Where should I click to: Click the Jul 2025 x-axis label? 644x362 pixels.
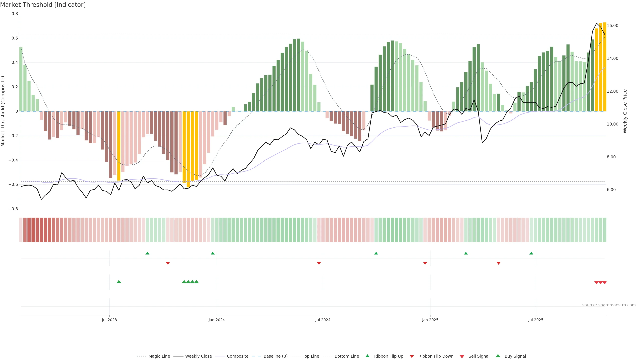535,320
